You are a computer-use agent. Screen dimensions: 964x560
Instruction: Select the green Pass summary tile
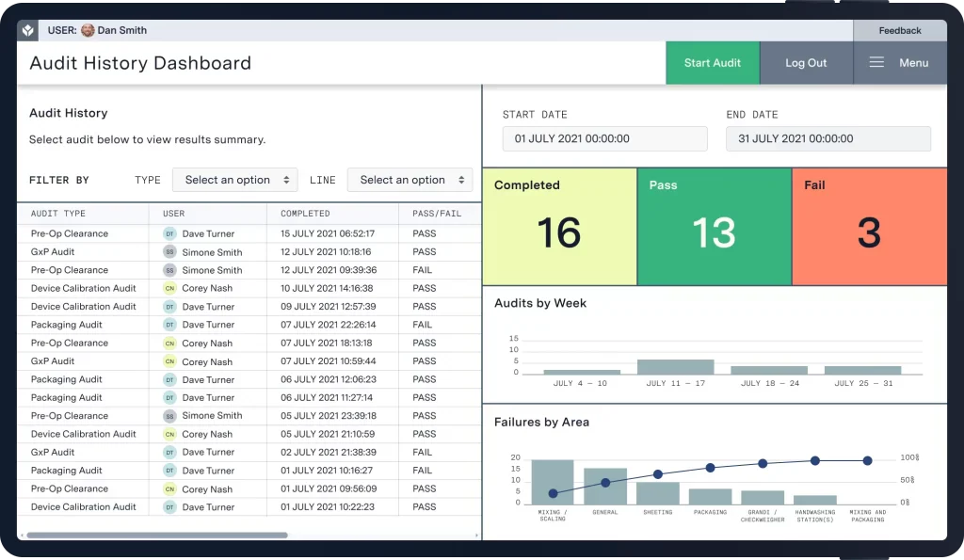pyautogui.click(x=715, y=226)
